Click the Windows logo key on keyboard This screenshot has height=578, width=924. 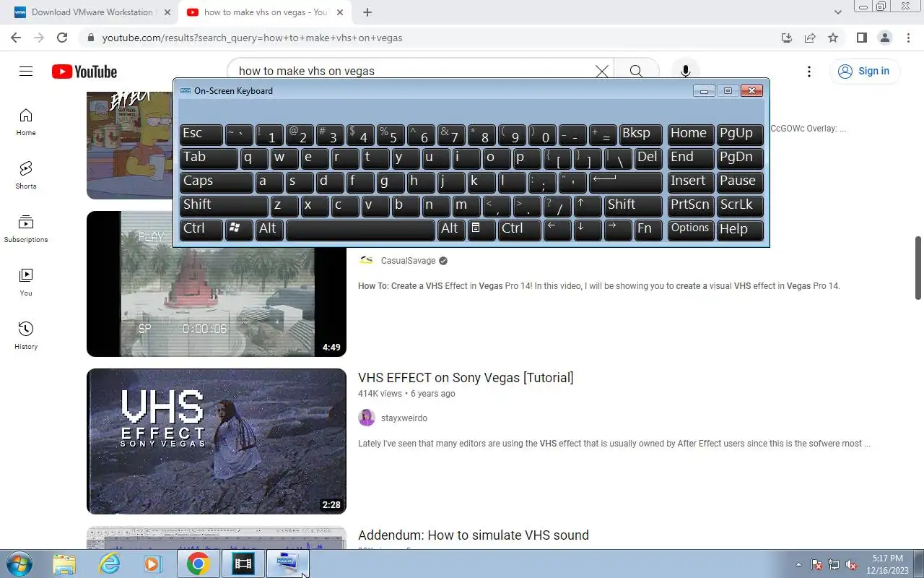[239, 230]
